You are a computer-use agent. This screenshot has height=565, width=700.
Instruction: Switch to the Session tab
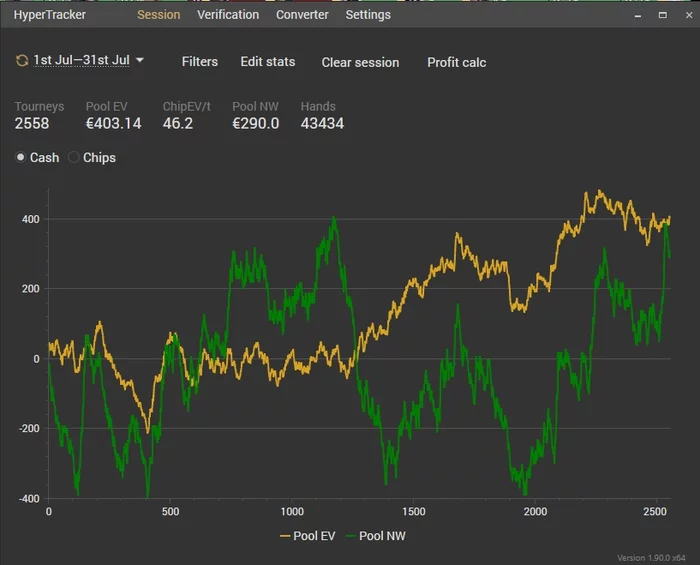pos(158,15)
